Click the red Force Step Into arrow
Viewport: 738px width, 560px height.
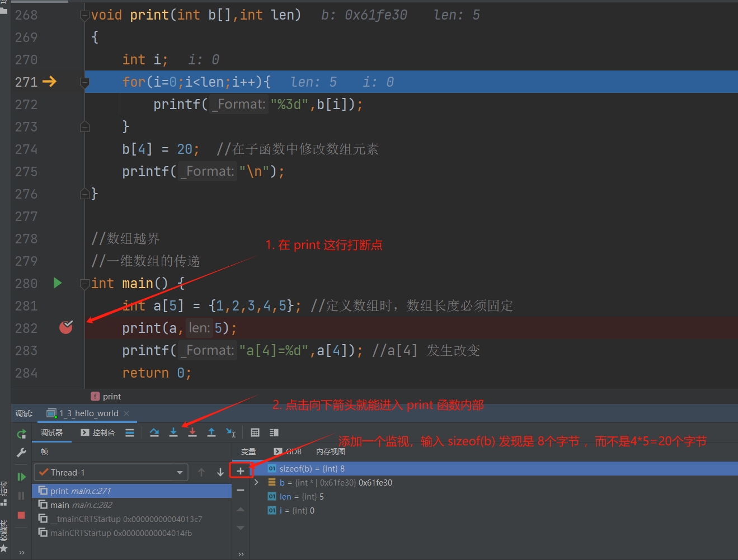click(x=192, y=432)
